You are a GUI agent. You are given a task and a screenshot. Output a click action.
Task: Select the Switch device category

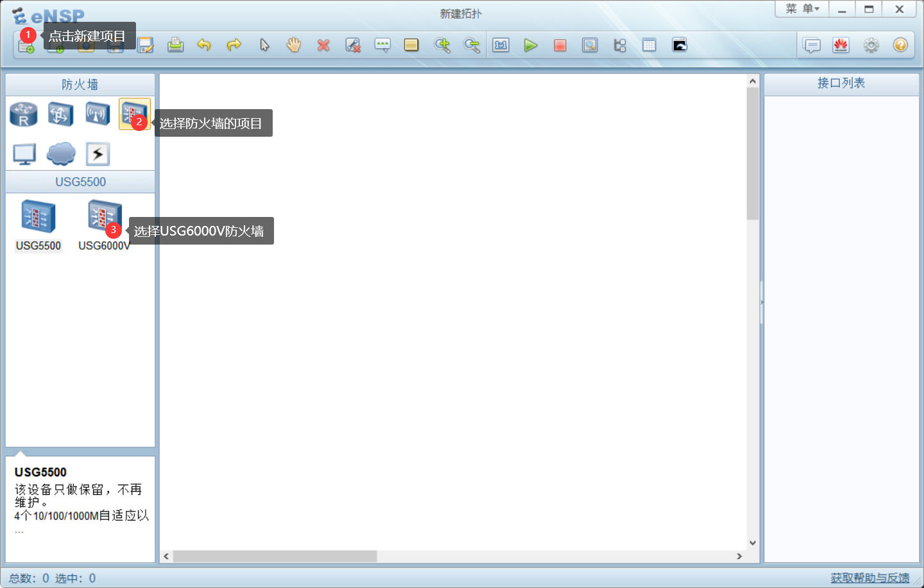pyautogui.click(x=60, y=114)
